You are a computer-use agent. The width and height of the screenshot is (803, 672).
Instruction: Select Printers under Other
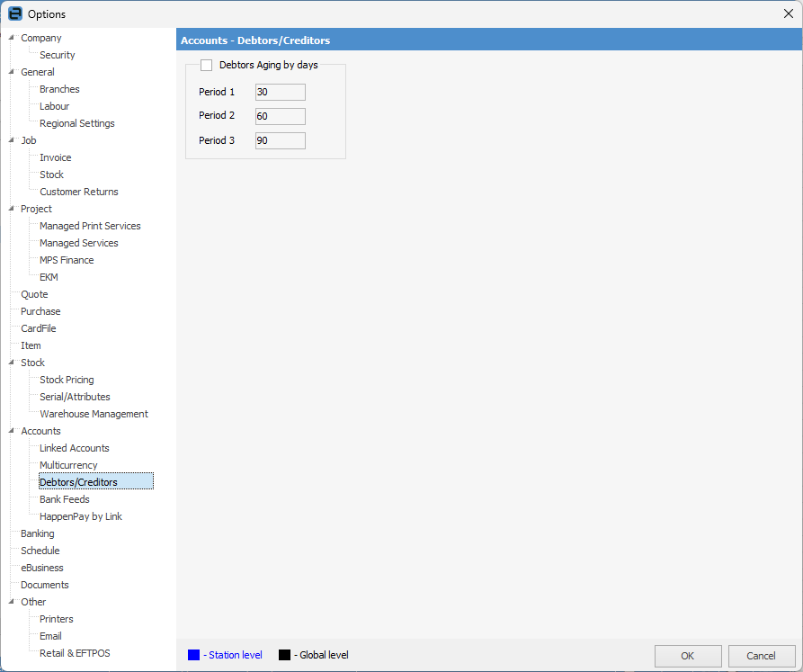click(x=57, y=619)
